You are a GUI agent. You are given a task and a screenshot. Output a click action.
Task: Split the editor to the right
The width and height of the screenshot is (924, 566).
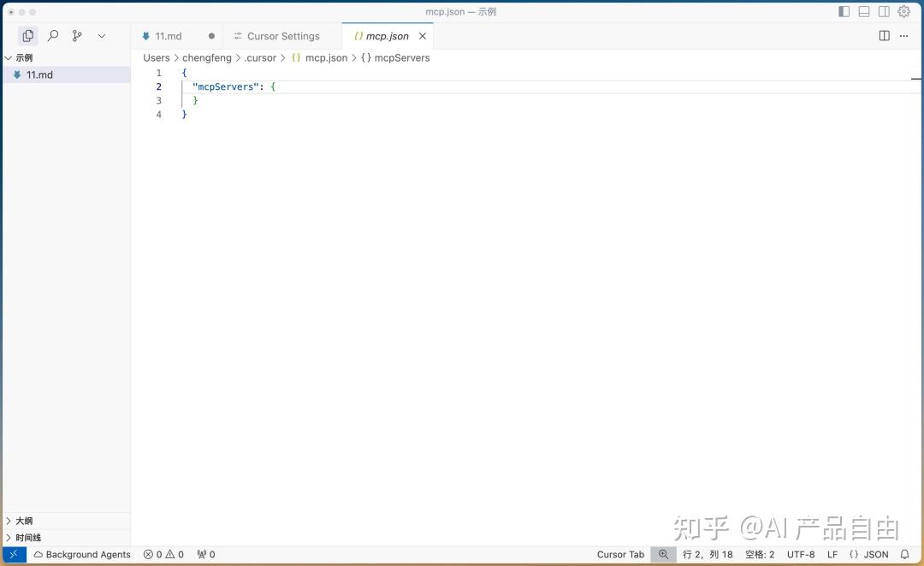pos(884,36)
